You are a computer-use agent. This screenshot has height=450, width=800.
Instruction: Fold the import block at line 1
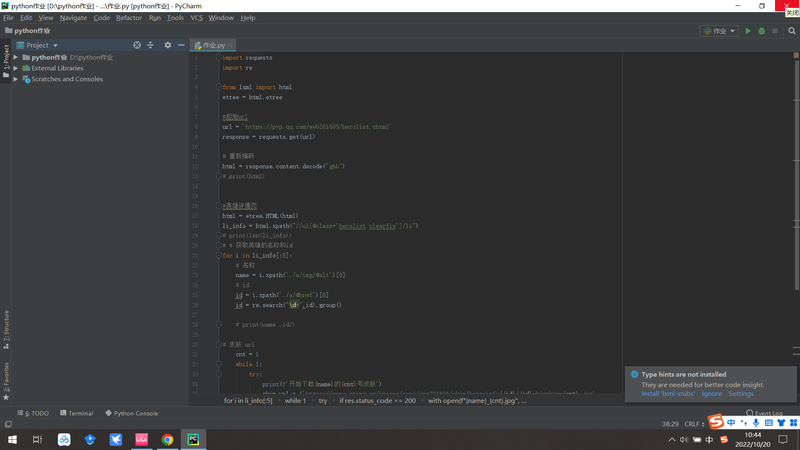click(218, 58)
